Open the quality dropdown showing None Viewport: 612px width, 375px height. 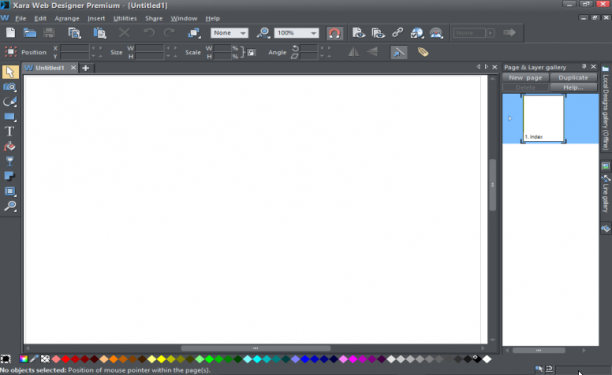pos(229,33)
